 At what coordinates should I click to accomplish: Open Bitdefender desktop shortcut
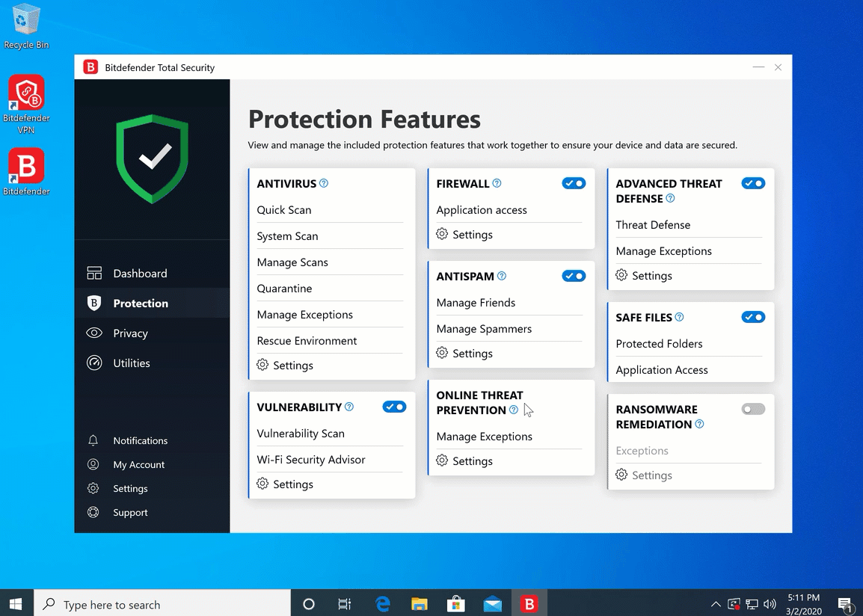coord(26,172)
